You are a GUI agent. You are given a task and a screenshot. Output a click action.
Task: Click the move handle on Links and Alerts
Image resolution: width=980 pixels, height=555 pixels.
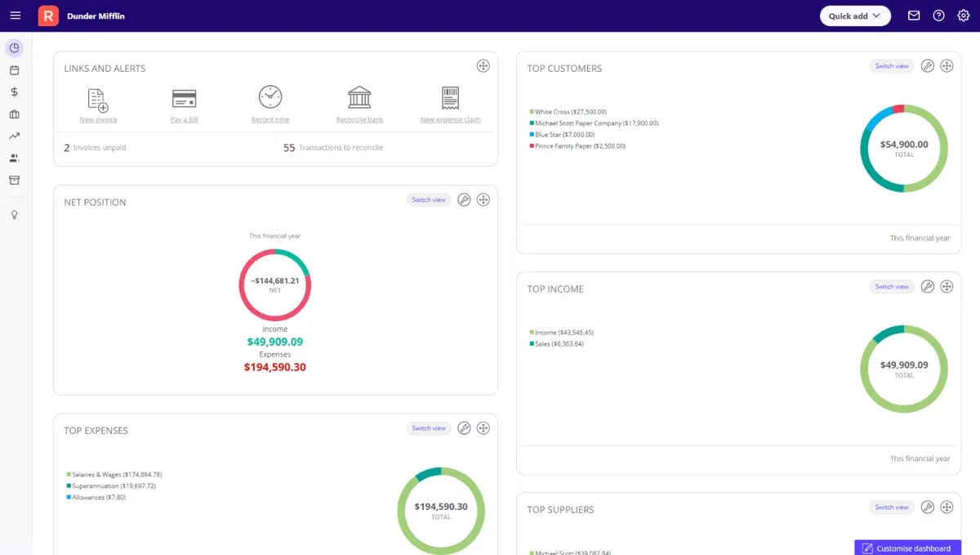pyautogui.click(x=483, y=66)
